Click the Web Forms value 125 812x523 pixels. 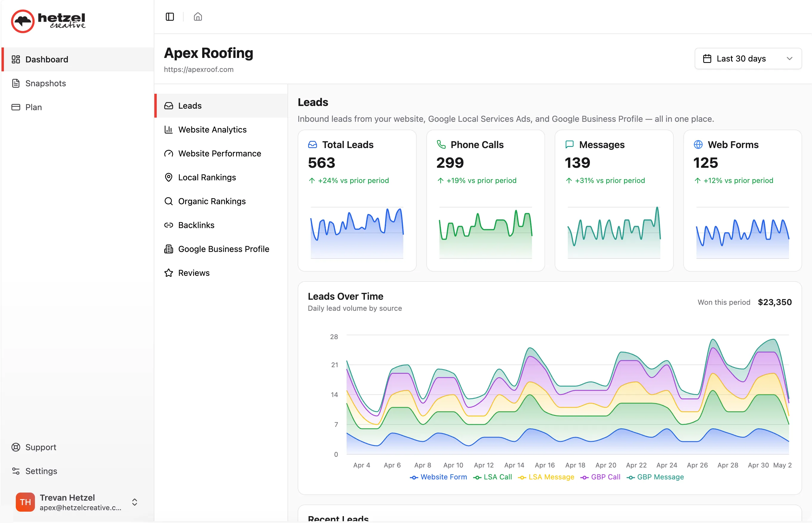tap(705, 163)
